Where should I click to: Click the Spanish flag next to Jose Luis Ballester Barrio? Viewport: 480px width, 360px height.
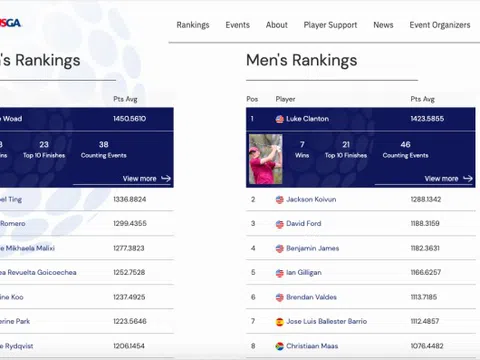click(280, 322)
